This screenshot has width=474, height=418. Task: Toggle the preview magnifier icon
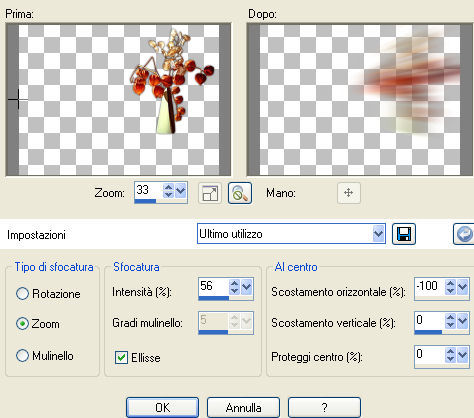point(240,193)
